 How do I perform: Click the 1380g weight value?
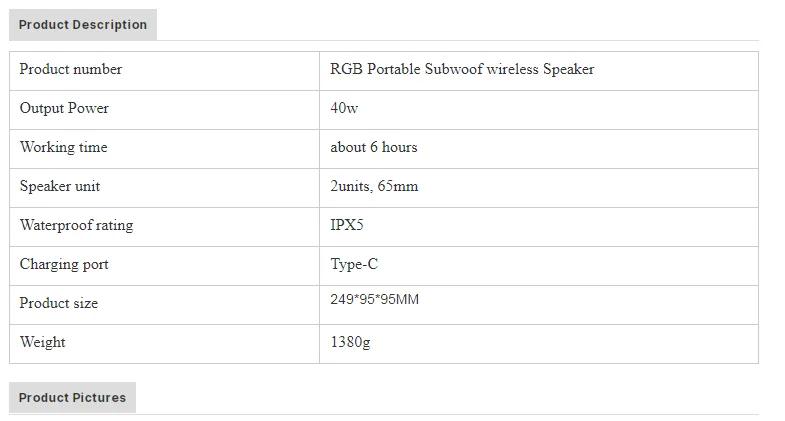click(x=350, y=342)
